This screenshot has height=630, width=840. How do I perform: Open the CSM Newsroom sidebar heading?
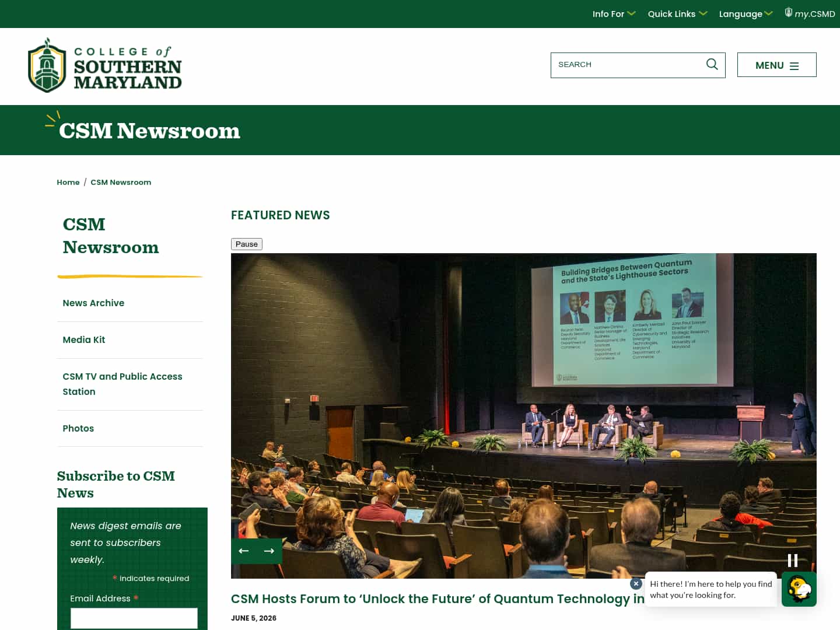pos(111,236)
